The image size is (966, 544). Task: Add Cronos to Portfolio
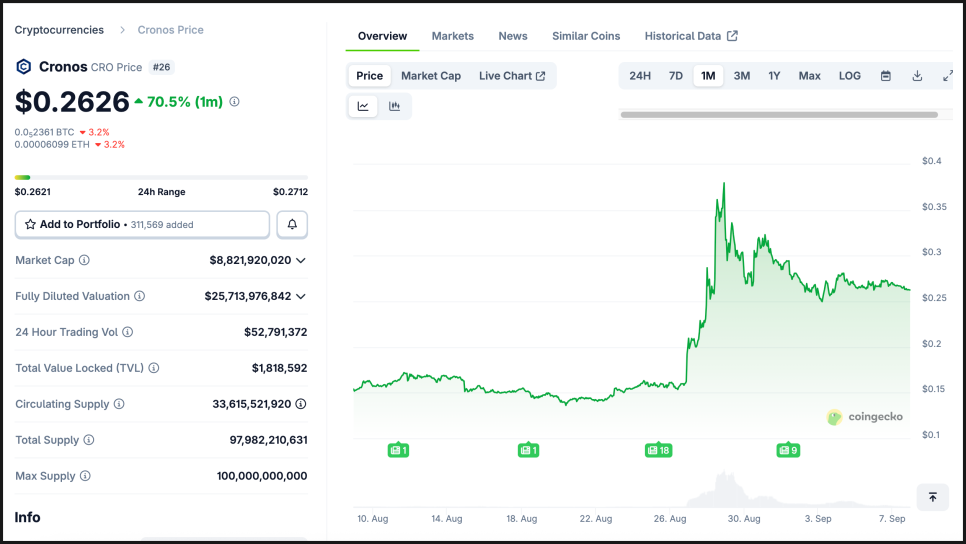pos(142,224)
